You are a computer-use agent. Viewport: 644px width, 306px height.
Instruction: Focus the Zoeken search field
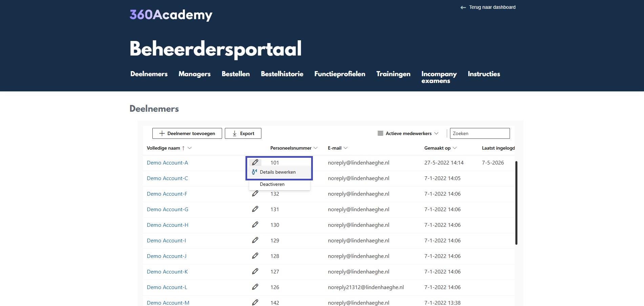click(x=480, y=133)
